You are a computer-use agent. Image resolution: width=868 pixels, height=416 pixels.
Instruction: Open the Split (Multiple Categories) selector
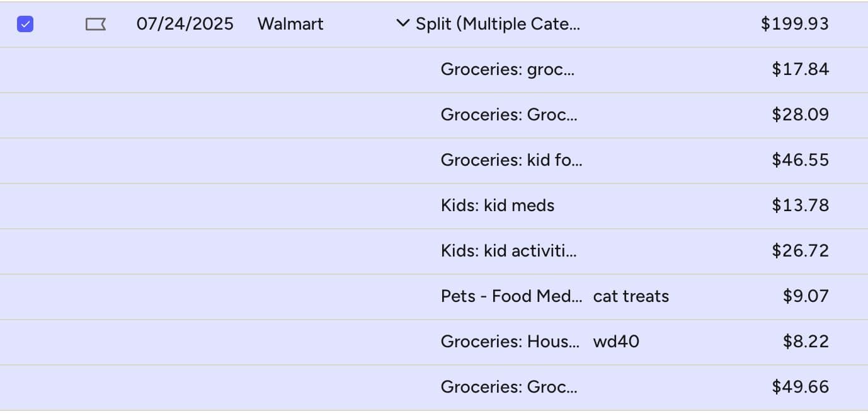pyautogui.click(x=498, y=24)
